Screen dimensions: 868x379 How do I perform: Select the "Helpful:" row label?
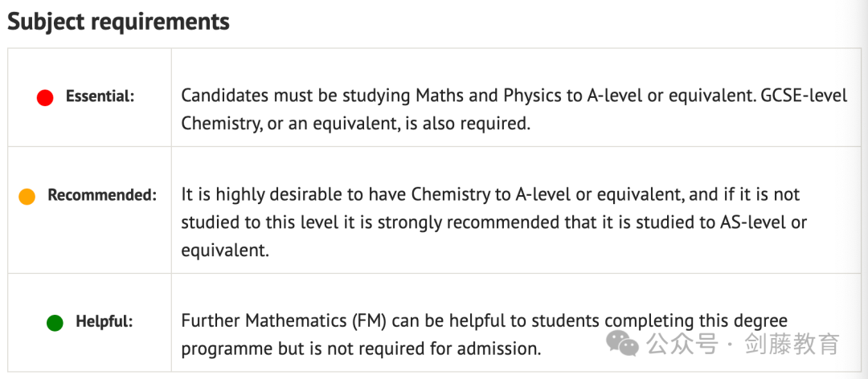[x=104, y=321]
